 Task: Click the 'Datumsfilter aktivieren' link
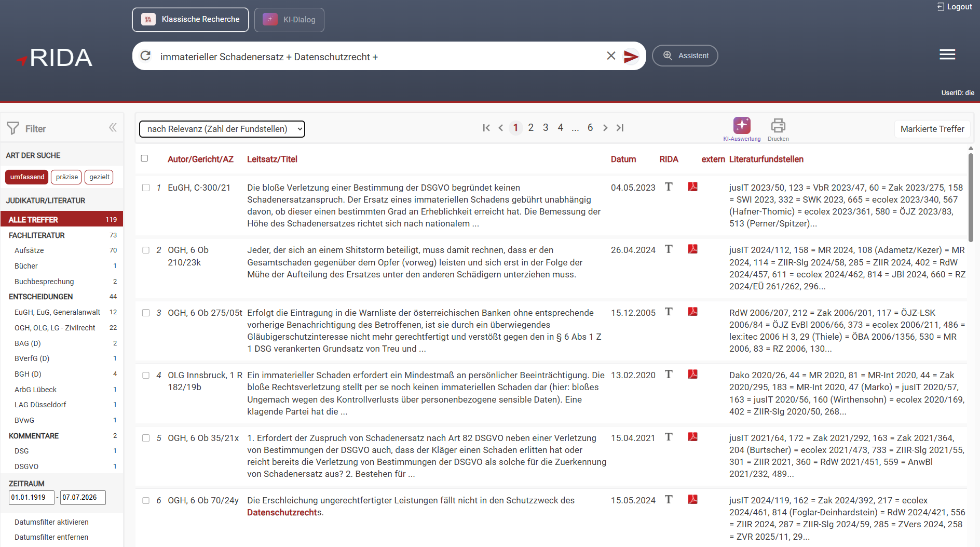click(51, 522)
